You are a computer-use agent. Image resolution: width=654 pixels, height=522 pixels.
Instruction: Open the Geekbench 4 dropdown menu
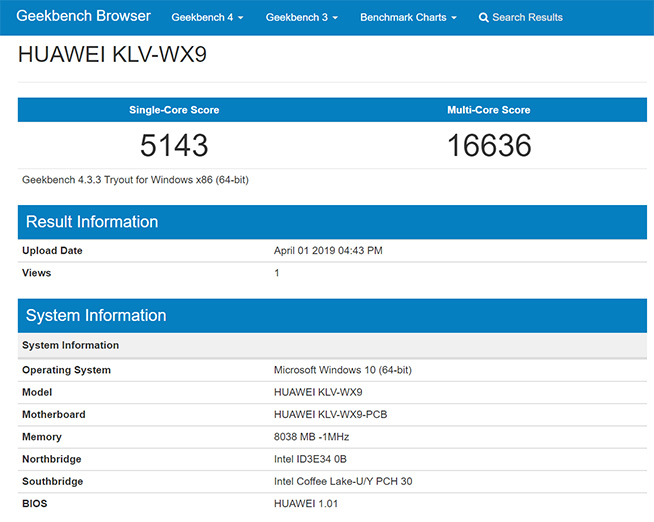(204, 17)
